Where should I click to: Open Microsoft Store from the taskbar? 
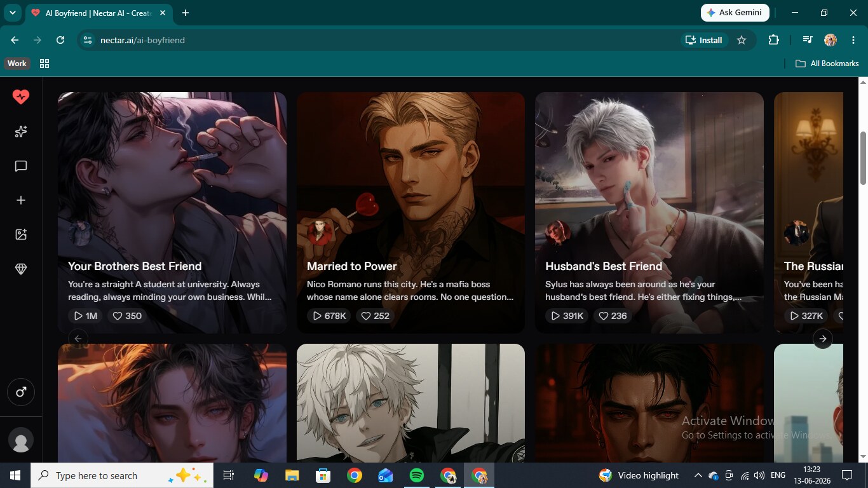[x=323, y=475]
